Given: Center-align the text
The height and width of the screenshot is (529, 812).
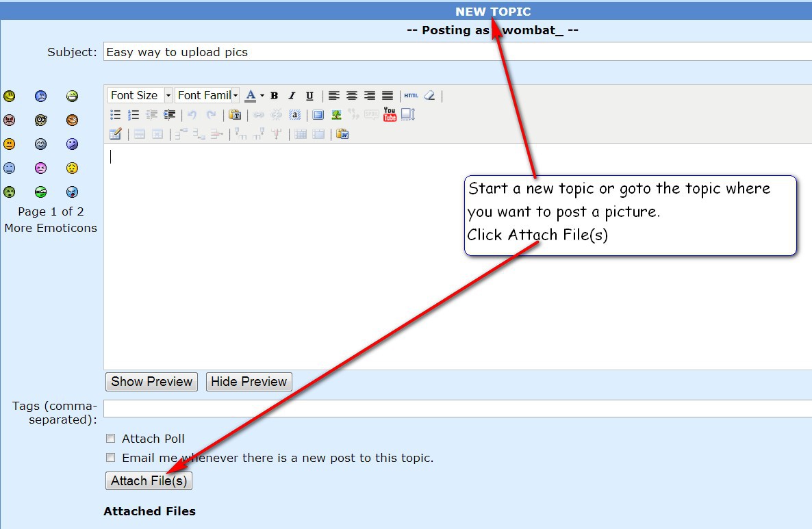Looking at the screenshot, I should tap(352, 96).
